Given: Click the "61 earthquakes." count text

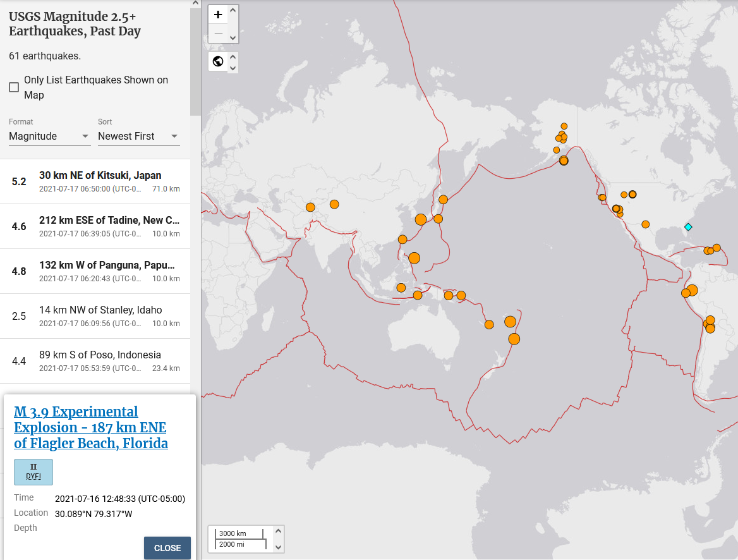Looking at the screenshot, I should click(45, 56).
